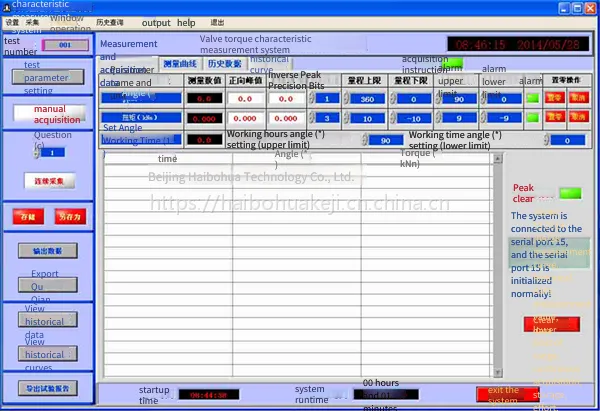Click the date and time display 2014/05/28
This screenshot has height=411, width=600.
(518, 45)
